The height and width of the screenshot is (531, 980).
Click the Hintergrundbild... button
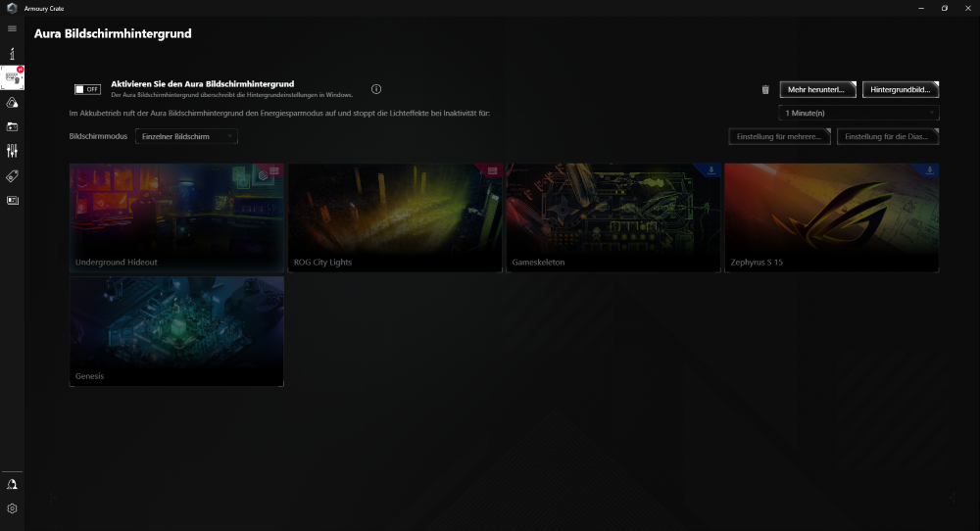pos(900,89)
